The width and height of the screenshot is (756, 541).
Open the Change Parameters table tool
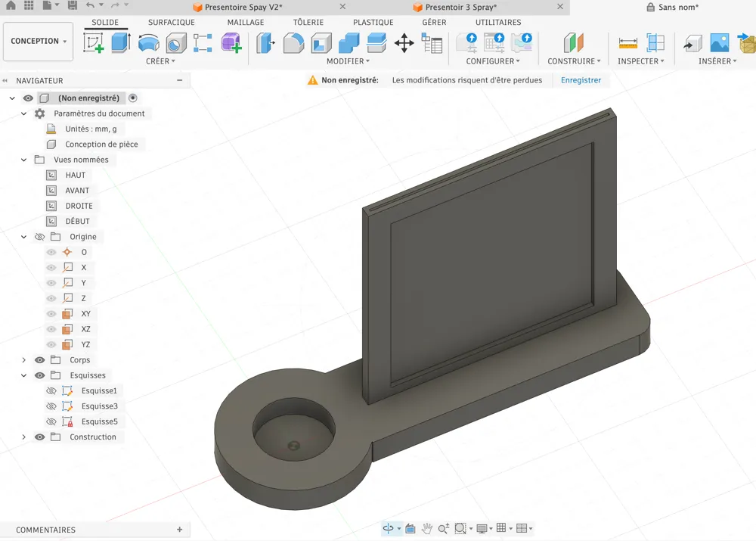432,43
